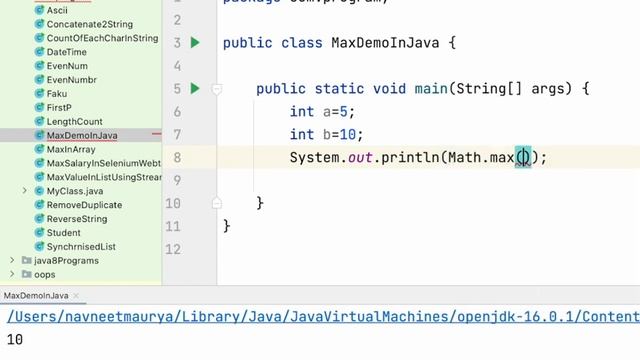Screen dimensions: 640x360
Task: Select the oops folder
Action: (x=44, y=274)
